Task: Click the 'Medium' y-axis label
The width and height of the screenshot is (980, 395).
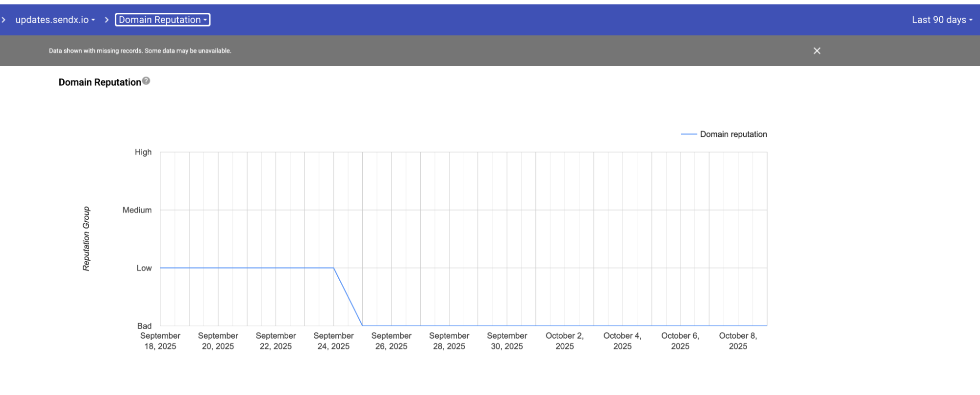Action: pyautogui.click(x=137, y=210)
